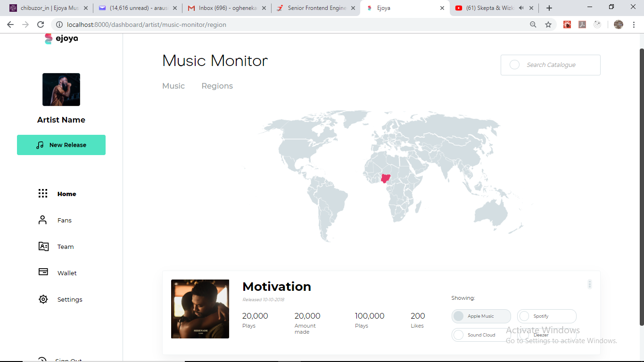This screenshot has width=644, height=362.
Task: Open the Chrome three-dot menu
Action: pos(634,25)
